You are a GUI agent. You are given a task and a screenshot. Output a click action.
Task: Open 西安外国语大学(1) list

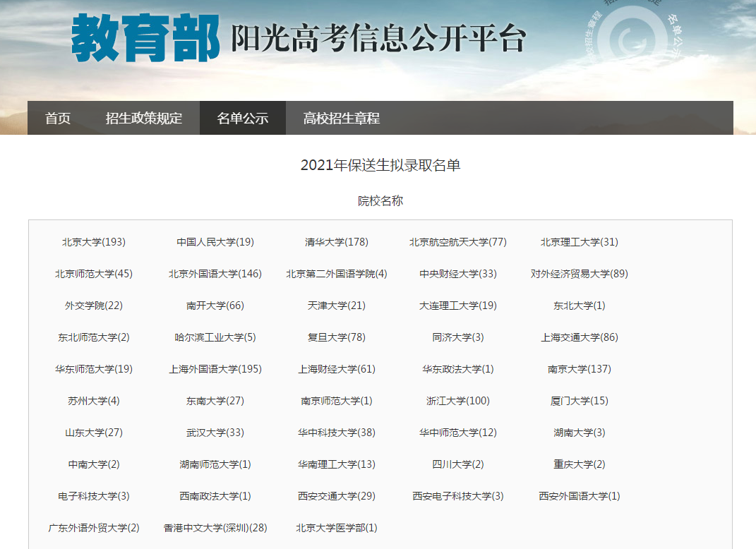(580, 497)
